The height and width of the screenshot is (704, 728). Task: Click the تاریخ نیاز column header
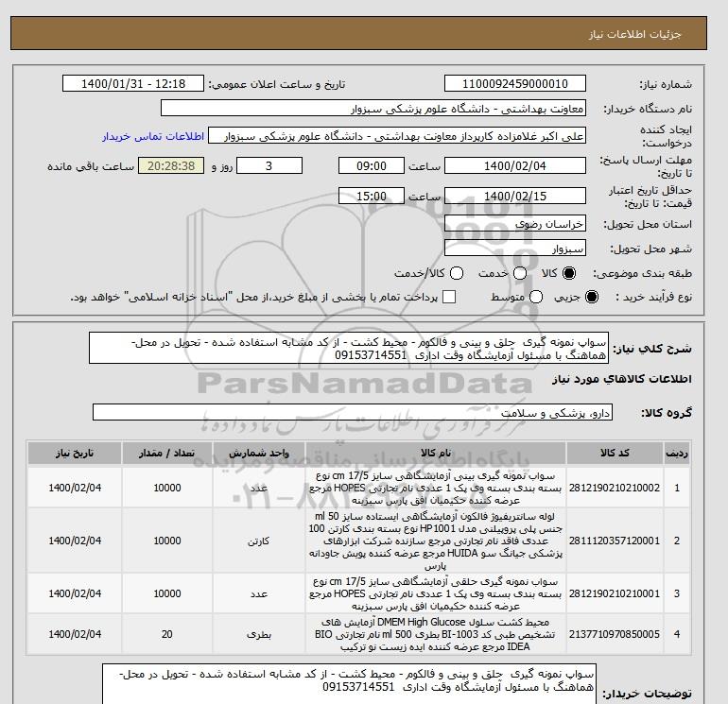(75, 454)
